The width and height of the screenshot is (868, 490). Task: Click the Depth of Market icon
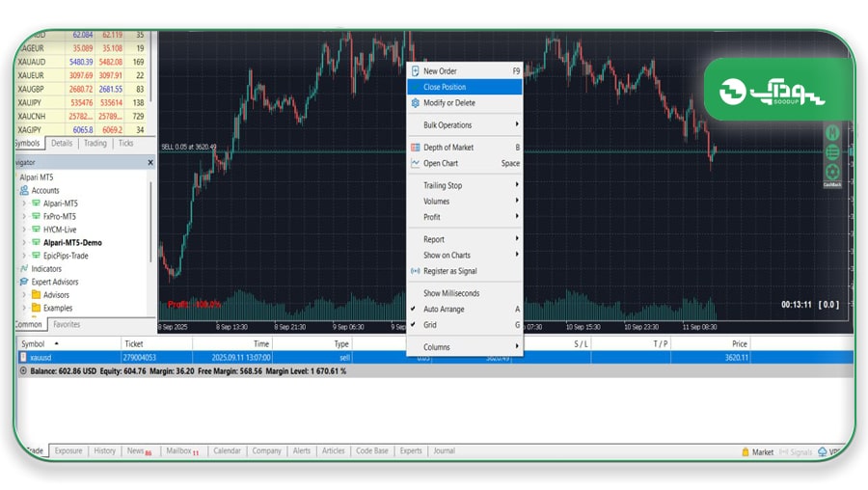click(x=415, y=148)
